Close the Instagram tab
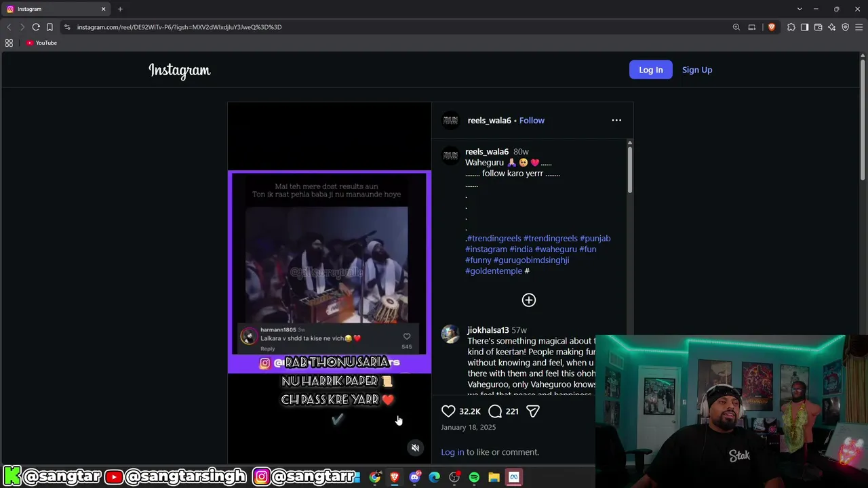Viewport: 868px width, 488px height. pos(103,9)
